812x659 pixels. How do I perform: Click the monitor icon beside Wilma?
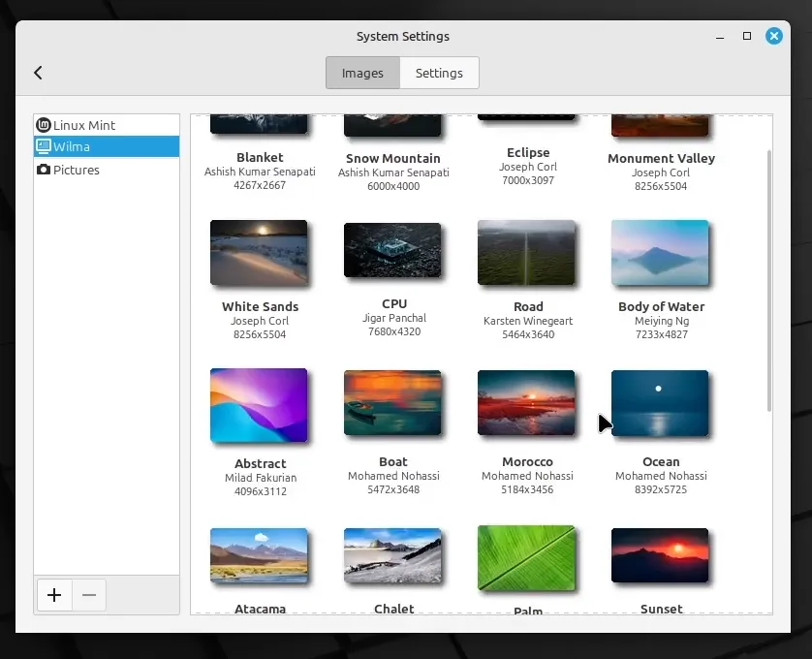coord(43,146)
